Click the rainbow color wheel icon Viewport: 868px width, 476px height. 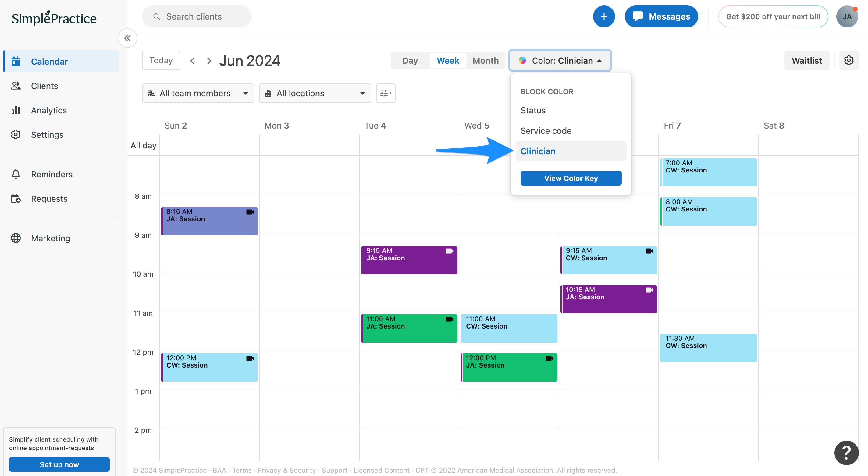[x=522, y=61]
